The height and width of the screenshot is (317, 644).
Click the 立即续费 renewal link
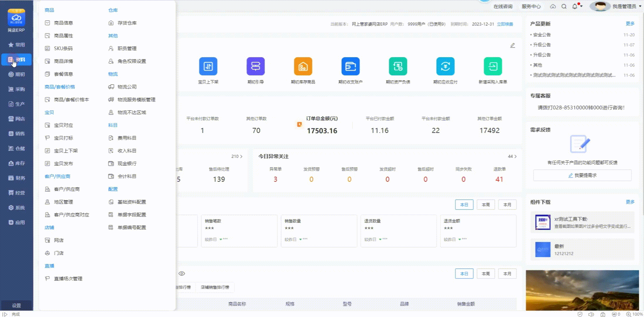[x=505, y=24]
